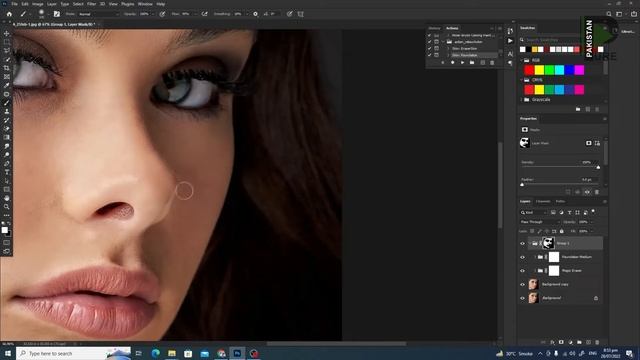Click the Begin recording button in Actions panel
This screenshot has height=360, width=640.
tap(452, 62)
